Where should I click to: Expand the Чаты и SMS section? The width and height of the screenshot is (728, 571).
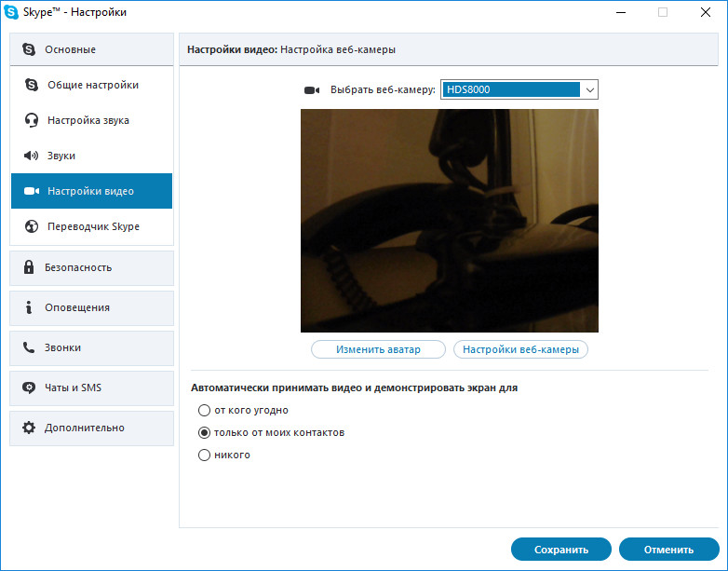point(92,387)
